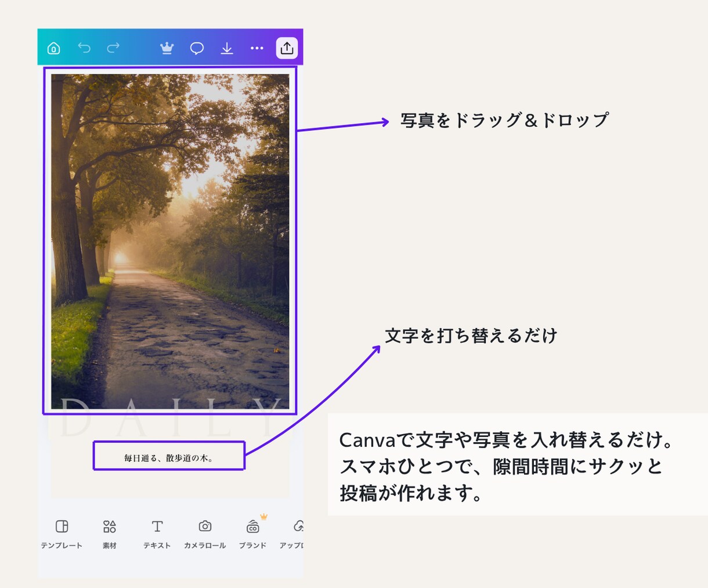
Task: Go to Canva home via house icon
Action: pos(53,48)
